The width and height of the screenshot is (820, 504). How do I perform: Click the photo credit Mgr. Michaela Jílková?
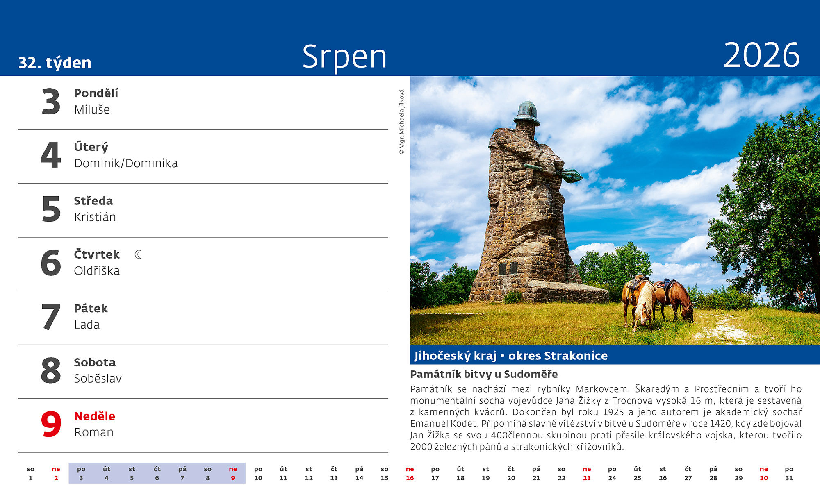[402, 122]
